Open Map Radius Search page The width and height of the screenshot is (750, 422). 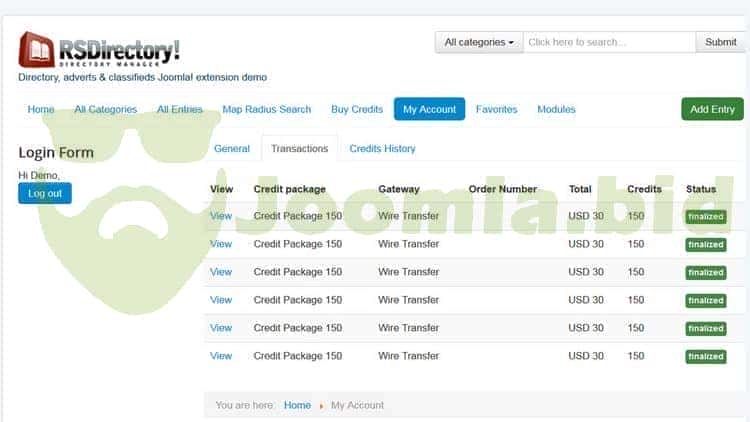266,109
